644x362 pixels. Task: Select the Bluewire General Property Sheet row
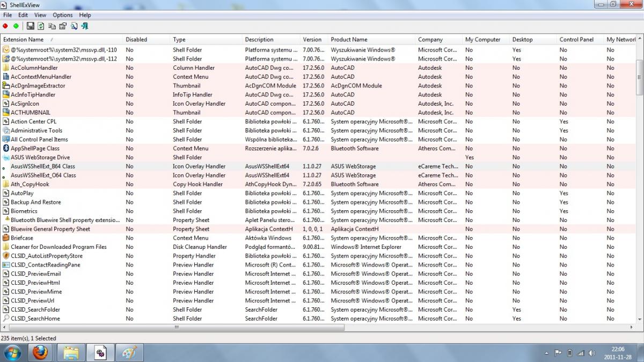317,229
